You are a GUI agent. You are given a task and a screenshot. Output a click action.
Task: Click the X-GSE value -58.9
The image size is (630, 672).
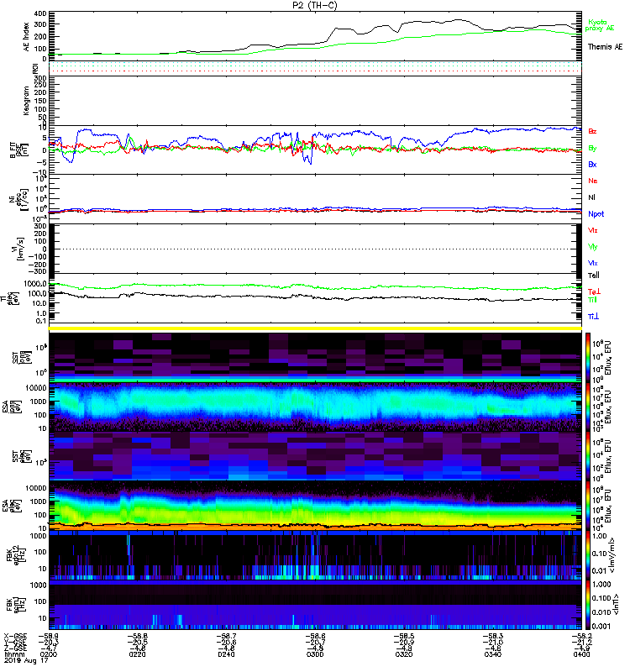[49, 636]
